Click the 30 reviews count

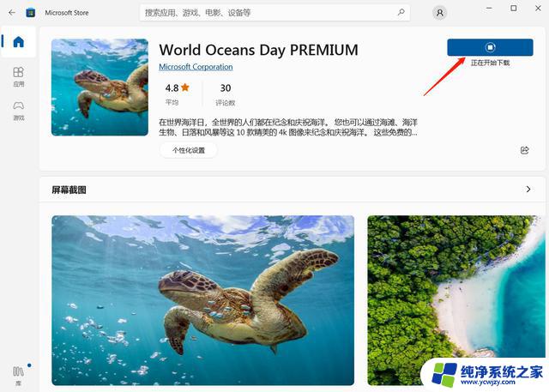pyautogui.click(x=226, y=87)
